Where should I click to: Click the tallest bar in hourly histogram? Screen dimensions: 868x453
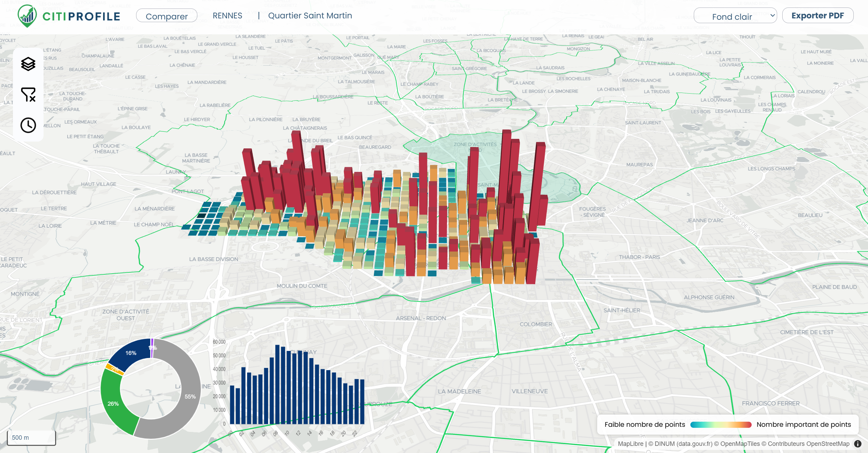[277, 385]
